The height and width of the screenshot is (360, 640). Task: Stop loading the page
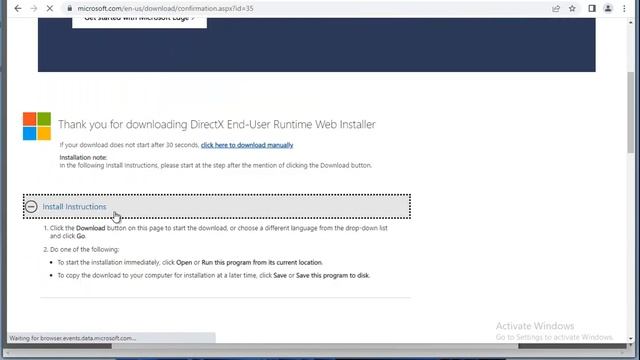(49, 8)
